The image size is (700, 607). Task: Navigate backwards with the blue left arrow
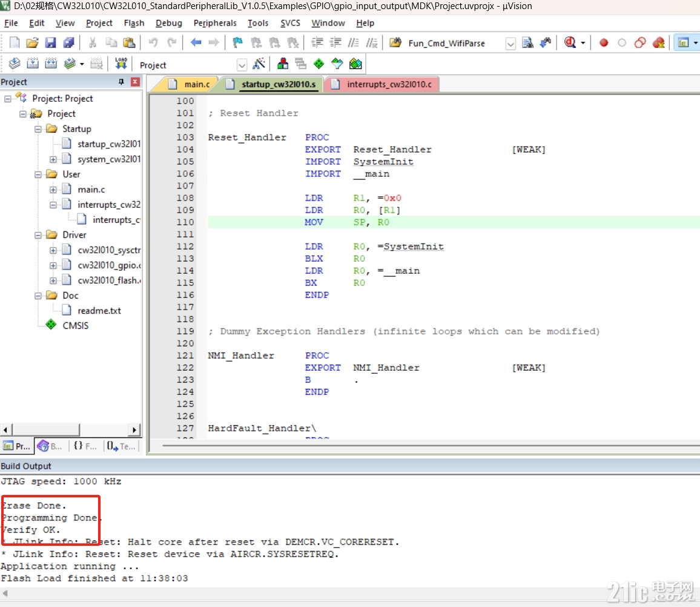pos(196,42)
